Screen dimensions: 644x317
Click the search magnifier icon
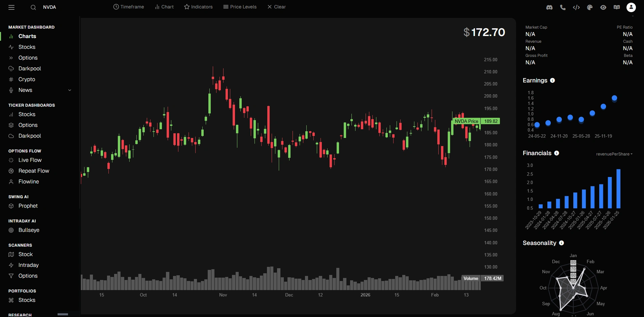tap(33, 7)
